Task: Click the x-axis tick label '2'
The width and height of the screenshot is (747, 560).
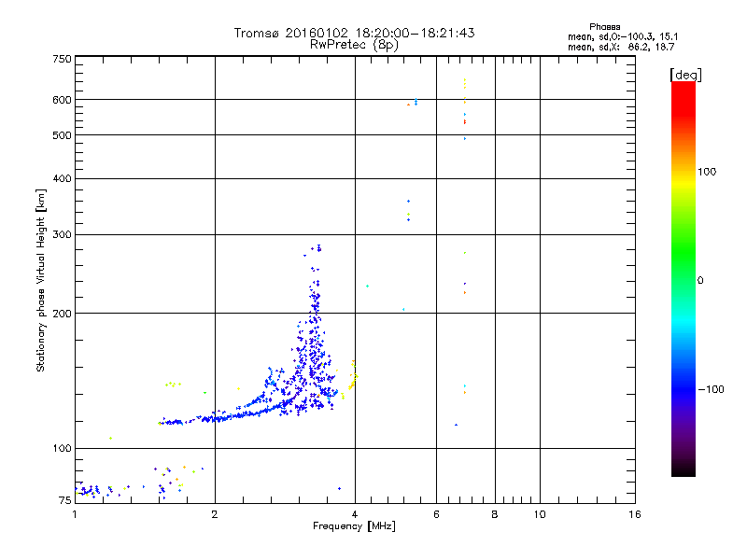Action: 215,514
